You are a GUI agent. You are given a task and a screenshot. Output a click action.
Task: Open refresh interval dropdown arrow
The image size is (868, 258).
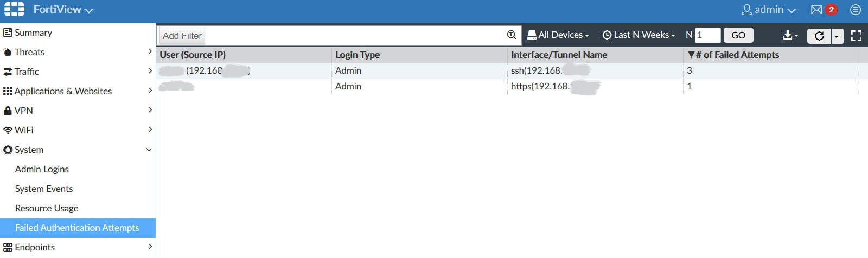tap(837, 36)
